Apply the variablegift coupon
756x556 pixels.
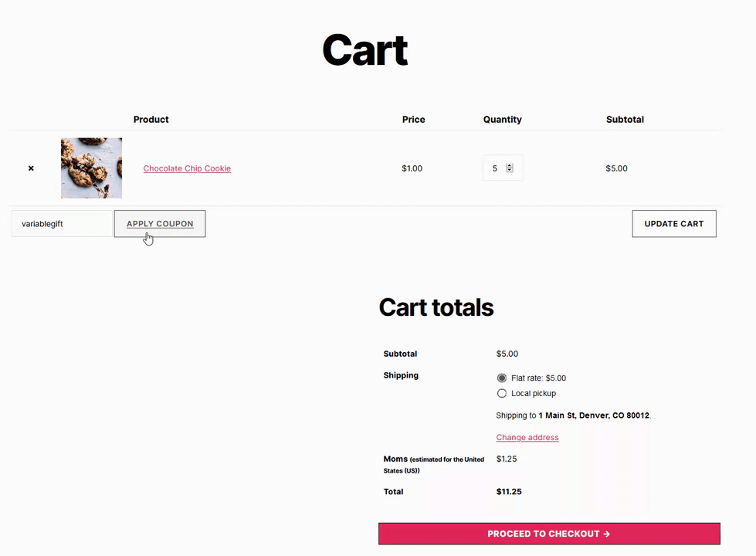160,224
